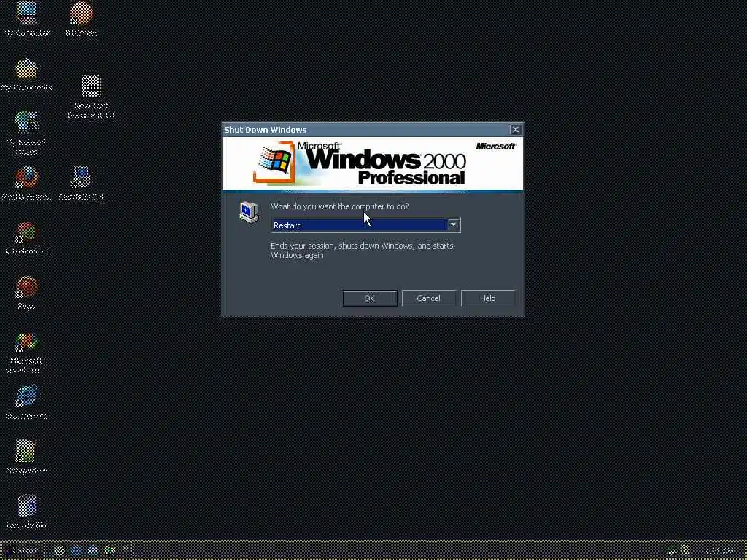This screenshot has width=747, height=560.
Task: Close the Shut Down Windows dialog
Action: 516,130
